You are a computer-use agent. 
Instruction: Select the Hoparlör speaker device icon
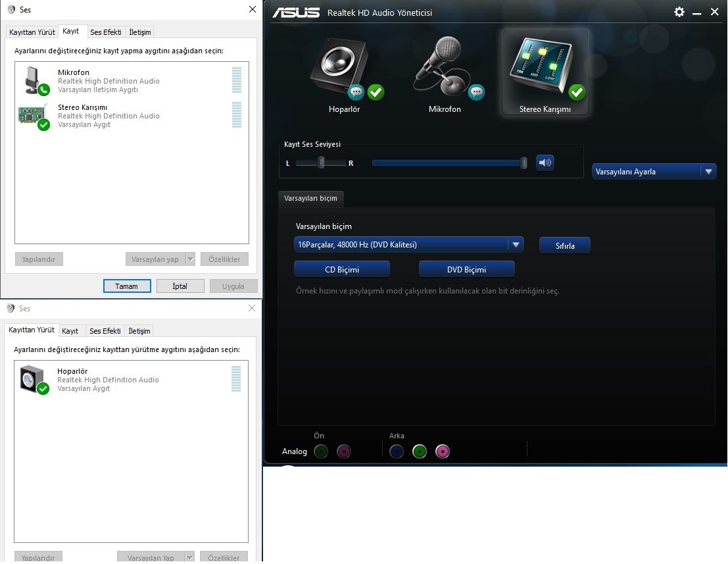[x=339, y=67]
